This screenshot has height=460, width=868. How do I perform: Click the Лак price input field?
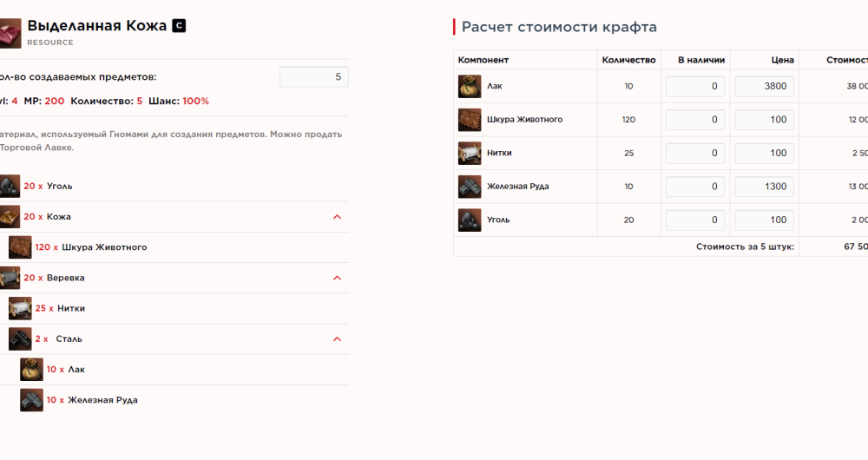pos(764,86)
